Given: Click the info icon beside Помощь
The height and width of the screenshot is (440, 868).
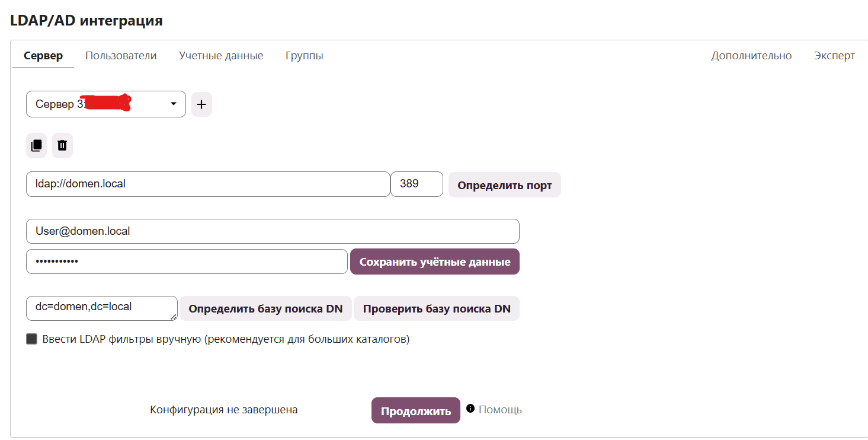Looking at the screenshot, I should point(470,409).
